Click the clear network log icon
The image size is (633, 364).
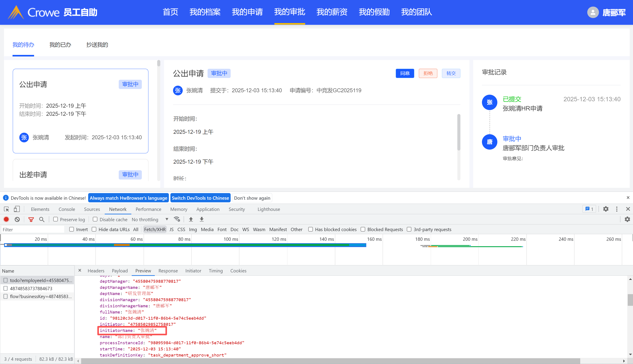[17, 219]
